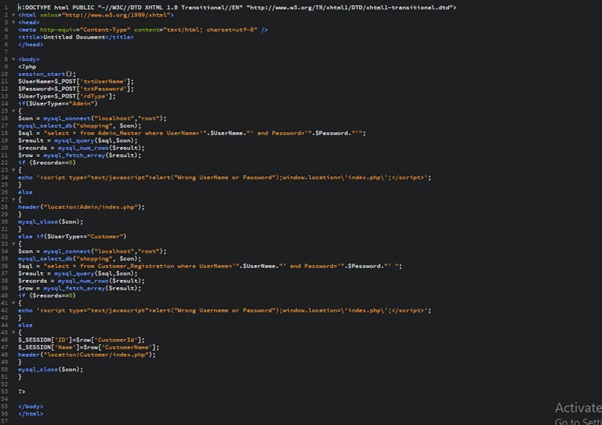Collapse the html tag fold on line 2

click(x=13, y=15)
